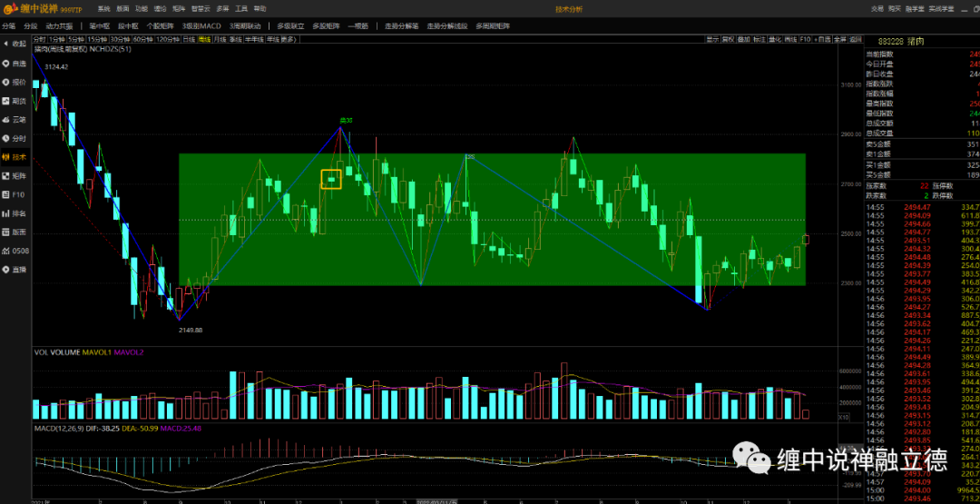Open 3周期联动 in toolbar

pos(245,26)
